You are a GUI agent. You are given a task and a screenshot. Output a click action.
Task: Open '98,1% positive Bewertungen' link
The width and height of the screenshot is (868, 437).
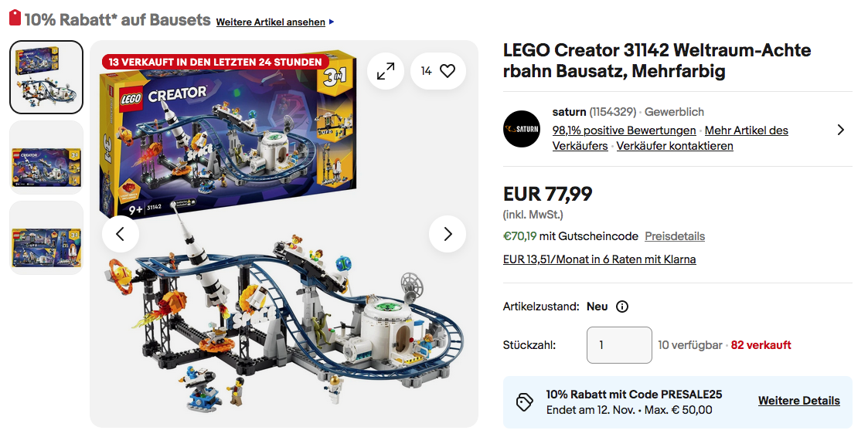(x=624, y=130)
